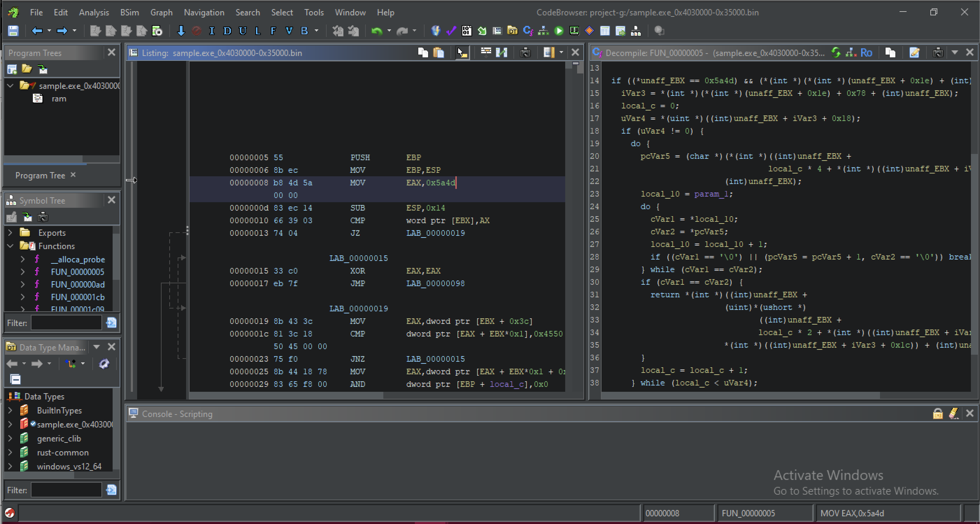Click the Listing paste clipboard icon
980x524 pixels.
439,52
